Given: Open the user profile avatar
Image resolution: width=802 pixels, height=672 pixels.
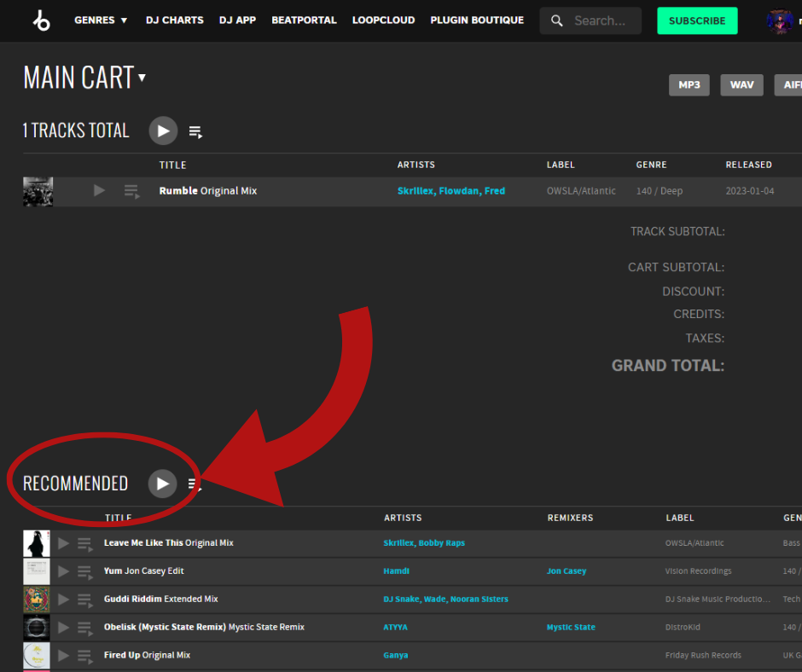Looking at the screenshot, I should click(x=780, y=21).
